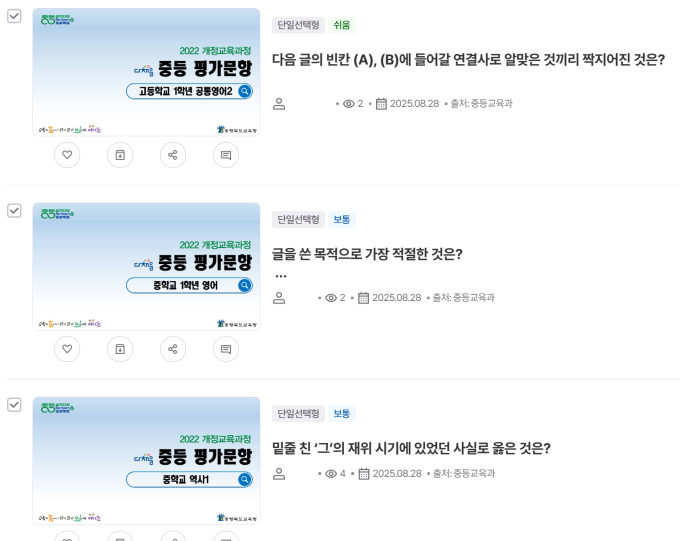680x541 pixels.
Task: Open comments for 중학교 1학년 영어 item
Action: (x=226, y=349)
